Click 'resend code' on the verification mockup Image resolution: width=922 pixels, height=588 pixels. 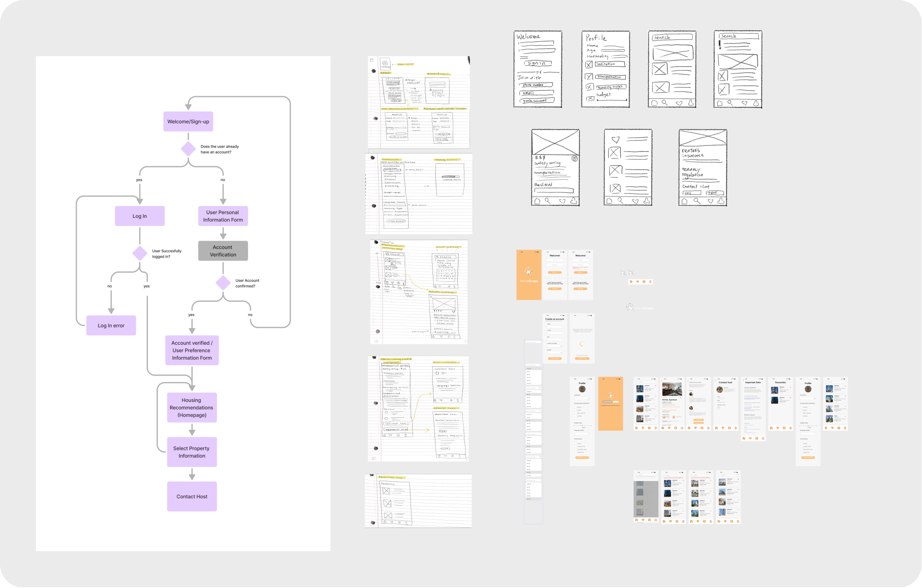click(582, 358)
